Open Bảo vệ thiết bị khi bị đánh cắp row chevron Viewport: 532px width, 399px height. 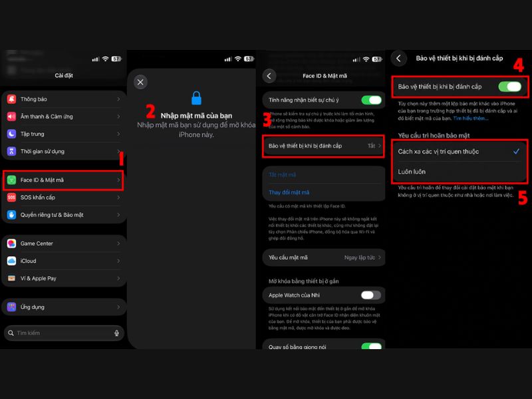click(x=380, y=146)
